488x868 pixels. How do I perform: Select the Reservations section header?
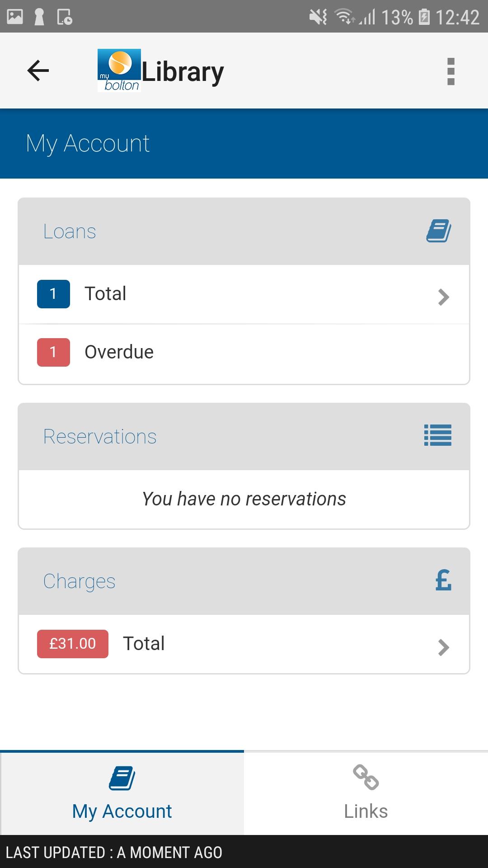click(244, 437)
